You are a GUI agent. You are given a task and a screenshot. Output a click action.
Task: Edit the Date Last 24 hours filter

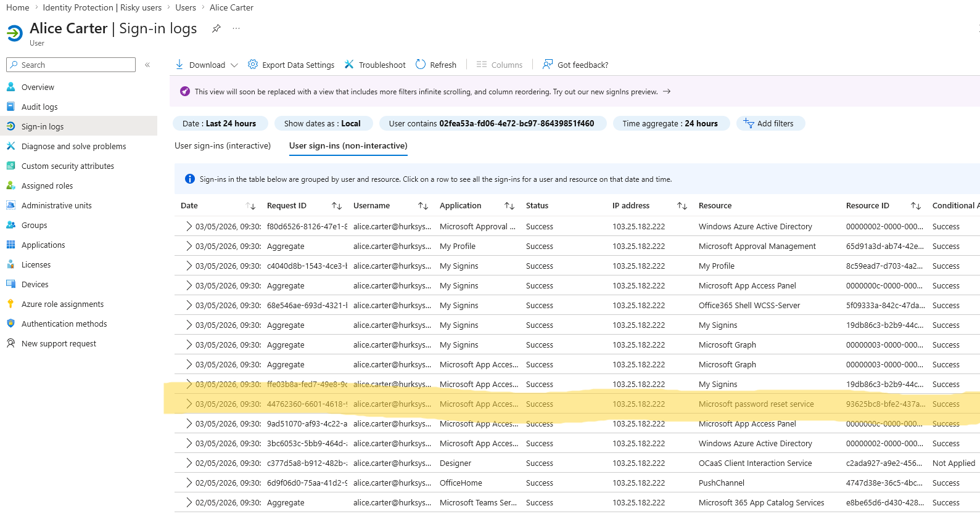click(x=220, y=123)
